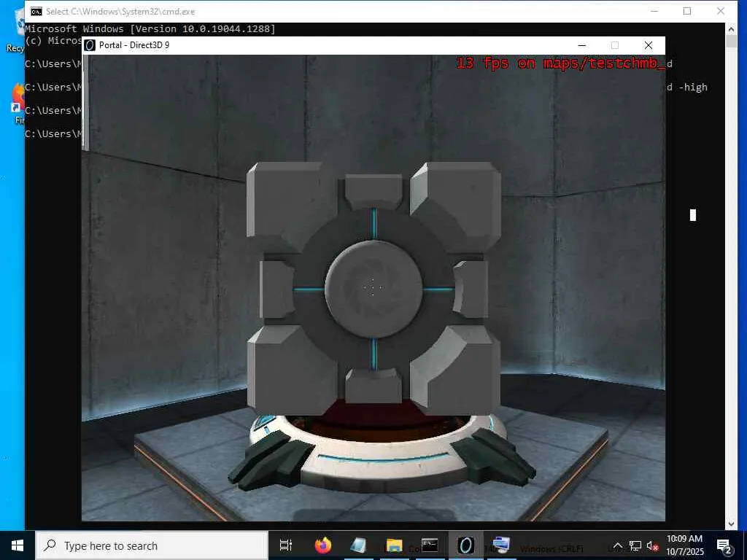Click the cmd scrollbar up arrow
The height and width of the screenshot is (560, 747).
pyautogui.click(x=731, y=29)
